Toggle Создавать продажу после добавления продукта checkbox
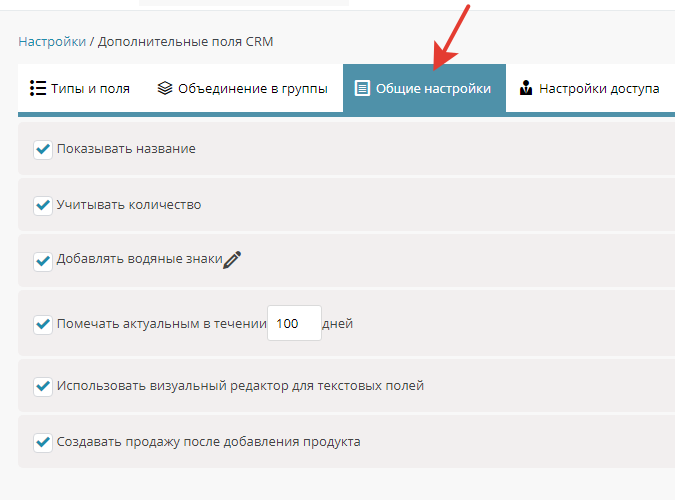This screenshot has height=500, width=675. pos(43,442)
